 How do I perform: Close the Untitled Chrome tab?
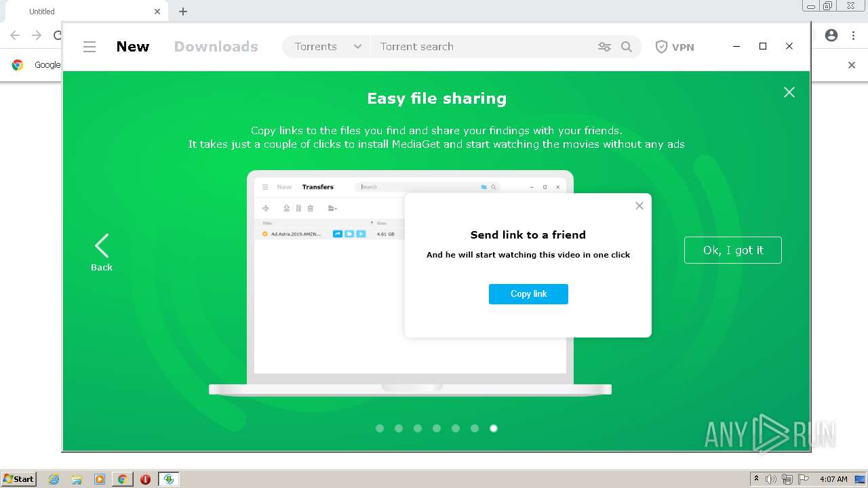click(x=157, y=12)
